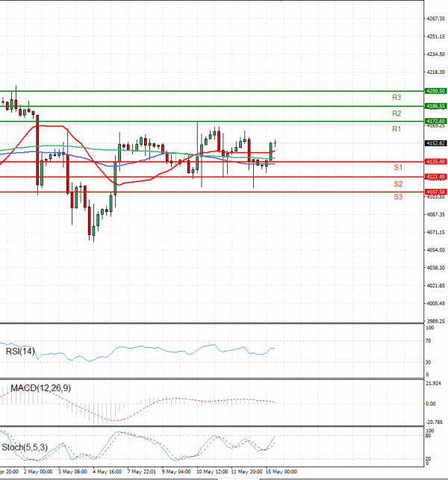Click the 4234.50 price scale value
448x480 pixels.
tap(436, 54)
